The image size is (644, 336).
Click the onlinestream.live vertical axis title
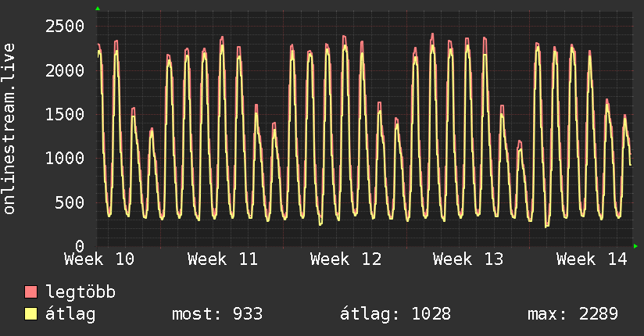tap(9, 129)
